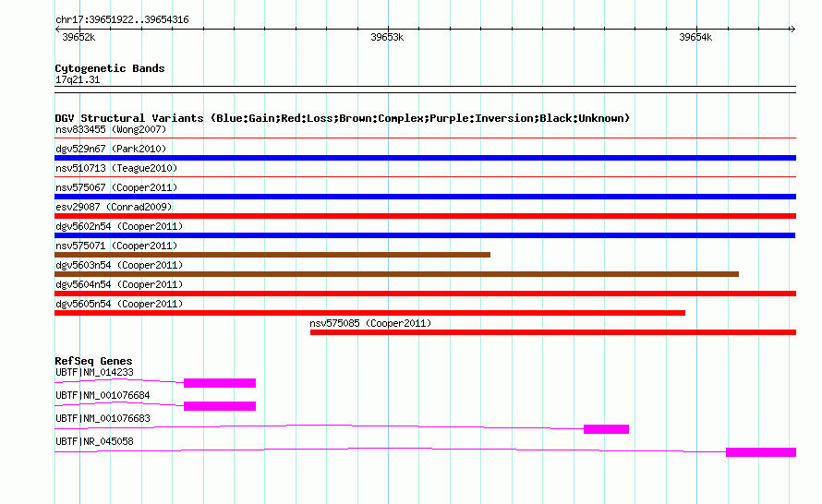822x504 pixels.
Task: Click the nsv833455 (Wong2007) variant label
Action: [x=111, y=129]
